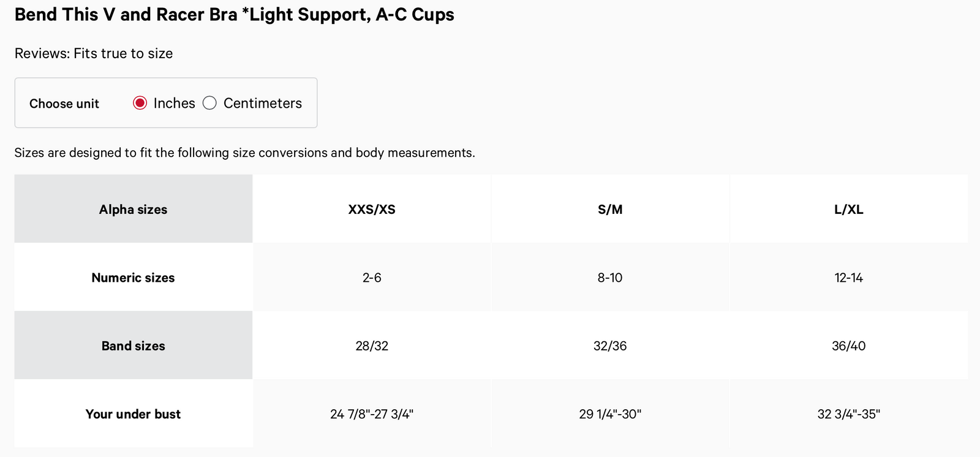
Task: Select the XXS/XS column header
Action: pos(372,210)
